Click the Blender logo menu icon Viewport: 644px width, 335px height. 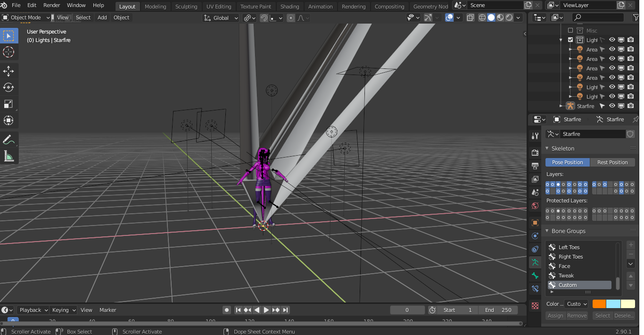4,5
